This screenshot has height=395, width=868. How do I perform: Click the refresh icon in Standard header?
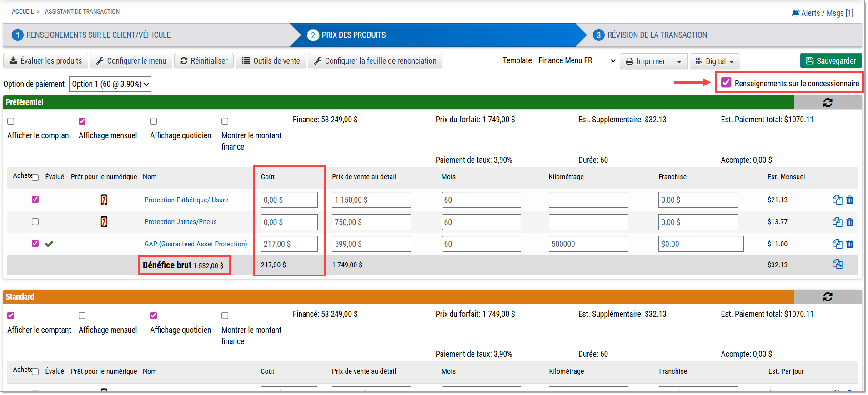tap(828, 297)
